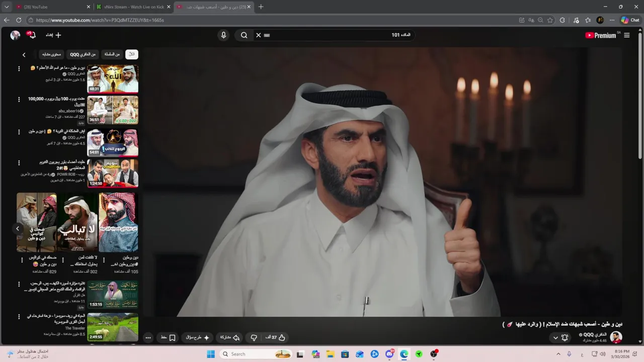Open Microsoft Store from taskbar
This screenshot has width=644, height=362.
coord(345,354)
